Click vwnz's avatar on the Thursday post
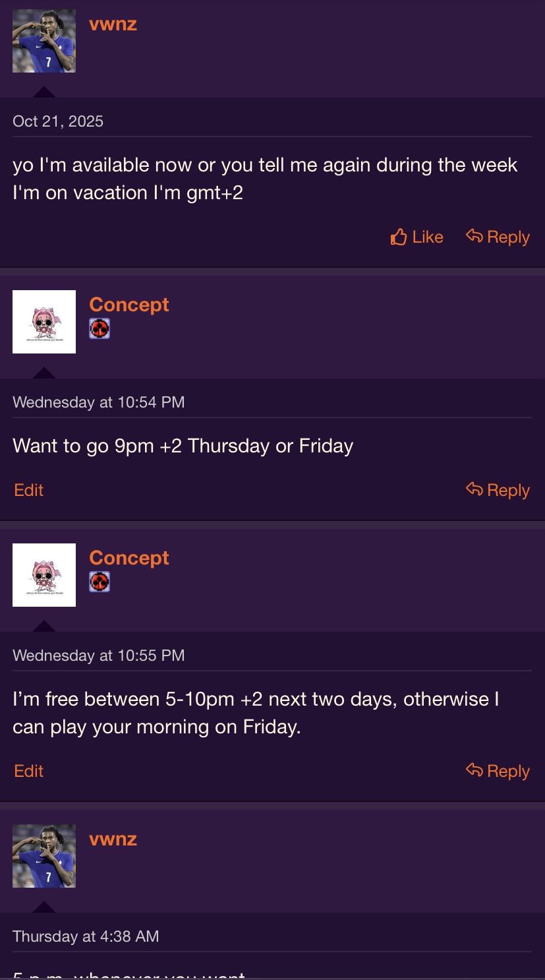The width and height of the screenshot is (545, 980). point(44,856)
